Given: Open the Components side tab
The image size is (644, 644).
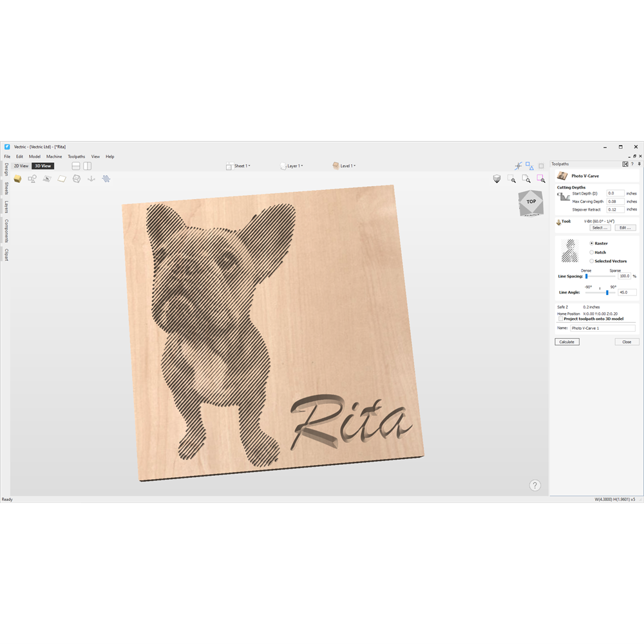Looking at the screenshot, I should 6,231.
